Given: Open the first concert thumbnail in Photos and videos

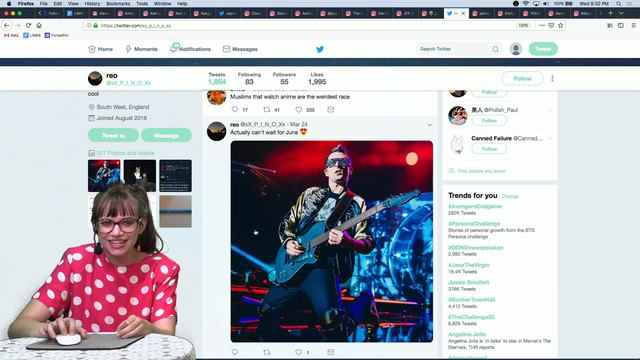Looking at the screenshot, I should 104,176.
